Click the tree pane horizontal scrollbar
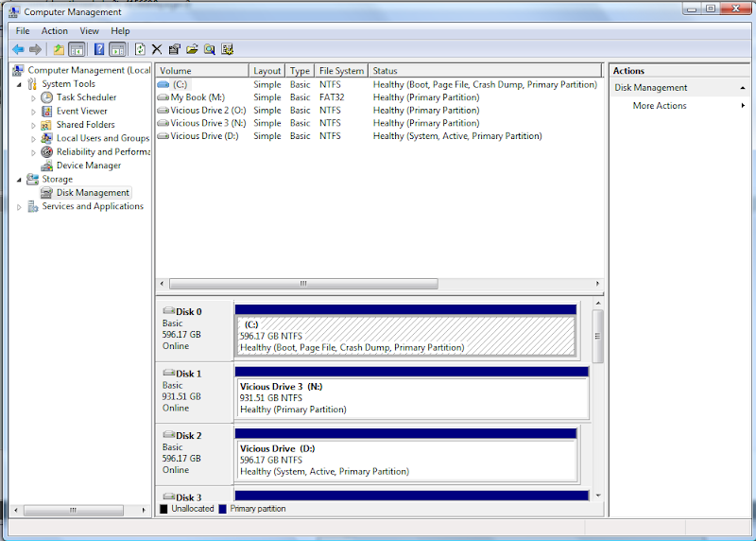Image resolution: width=756 pixels, height=541 pixels. 74,510
